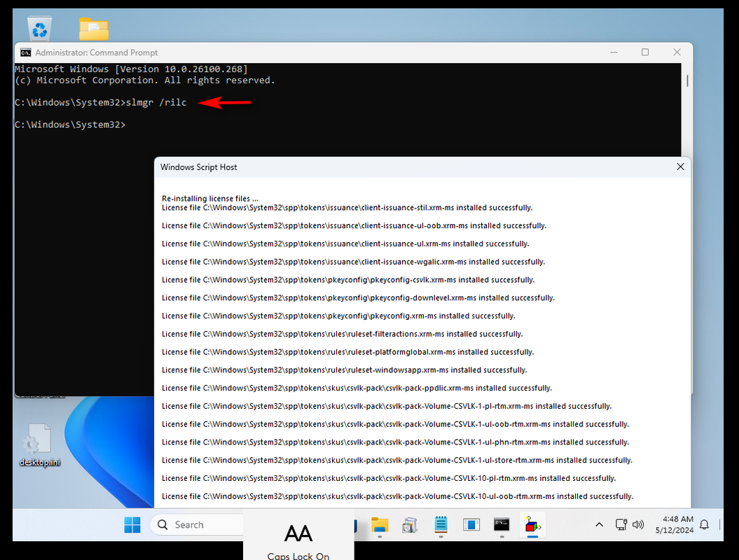The height and width of the screenshot is (560, 739).
Task: Click the CSVLK-10-ul-oob-rtm.xrm-ms license line
Action: point(397,496)
